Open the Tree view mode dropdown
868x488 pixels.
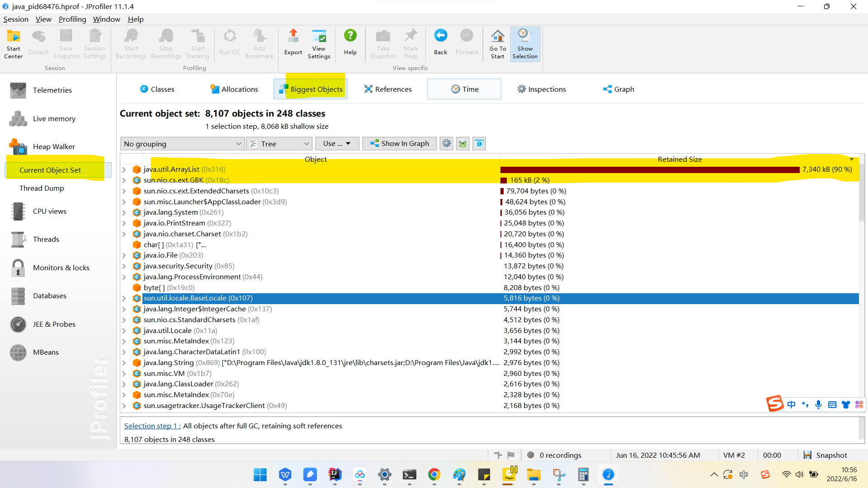tap(279, 144)
